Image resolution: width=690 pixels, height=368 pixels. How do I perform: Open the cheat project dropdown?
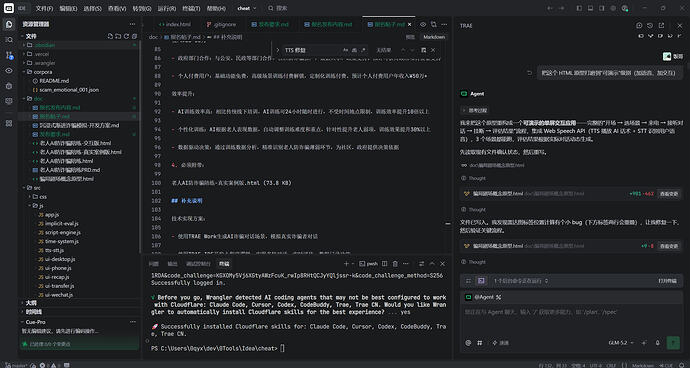point(246,8)
